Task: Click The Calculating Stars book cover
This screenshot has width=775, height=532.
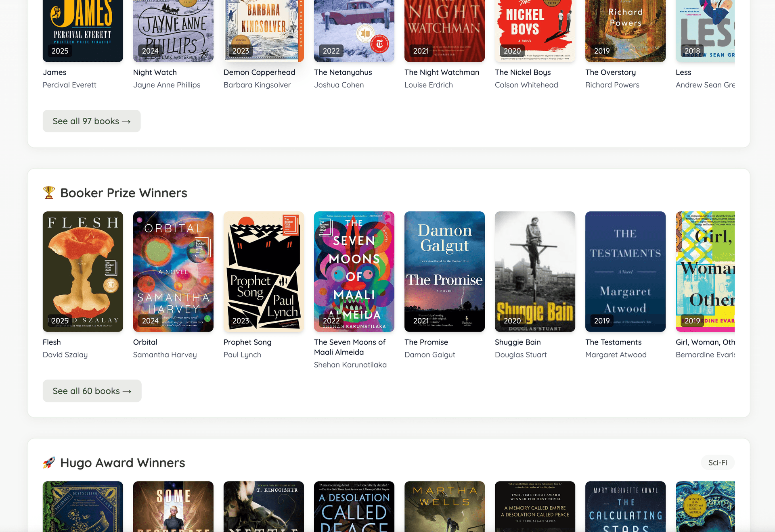Action: [625, 506]
